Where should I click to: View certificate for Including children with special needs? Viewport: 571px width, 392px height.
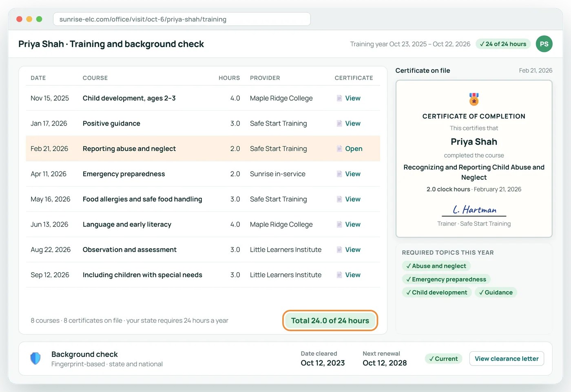[353, 275]
